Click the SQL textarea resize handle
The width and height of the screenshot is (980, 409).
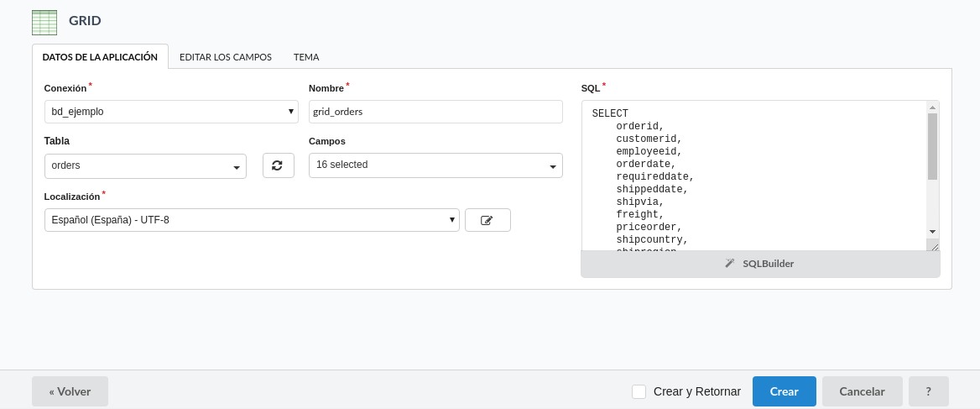pyautogui.click(x=934, y=245)
